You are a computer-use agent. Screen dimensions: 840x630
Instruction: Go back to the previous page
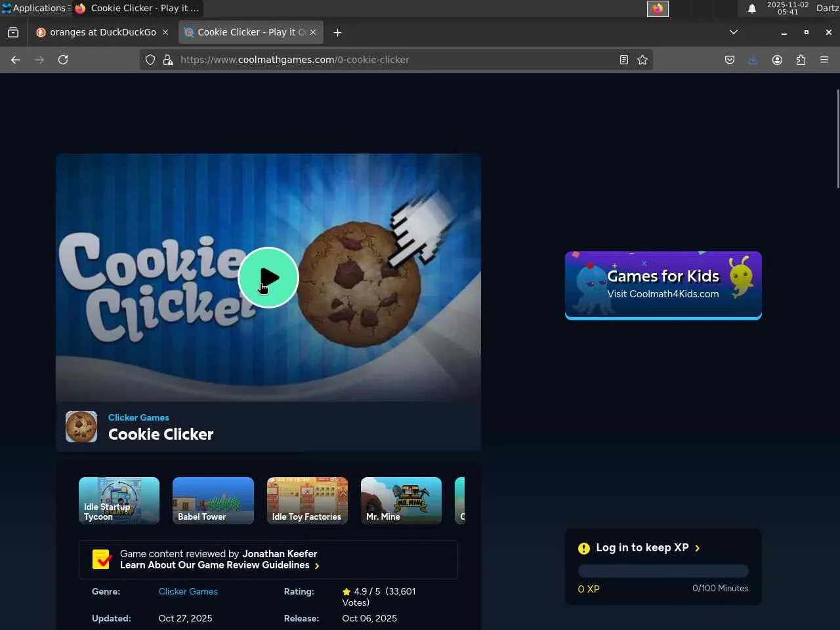16,60
